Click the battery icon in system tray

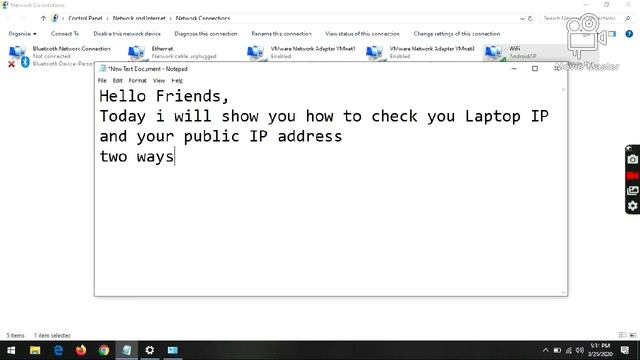tap(557, 350)
